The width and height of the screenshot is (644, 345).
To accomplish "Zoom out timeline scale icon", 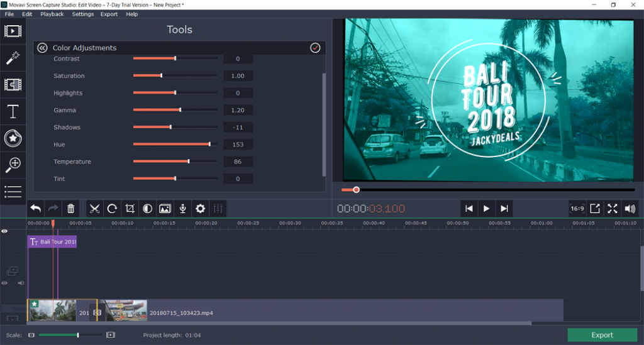I will point(31,335).
